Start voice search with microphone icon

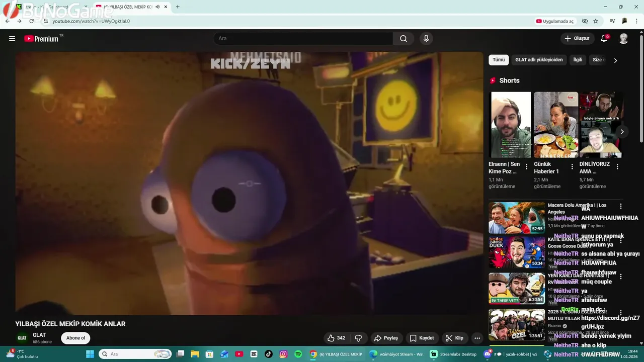coord(426,39)
